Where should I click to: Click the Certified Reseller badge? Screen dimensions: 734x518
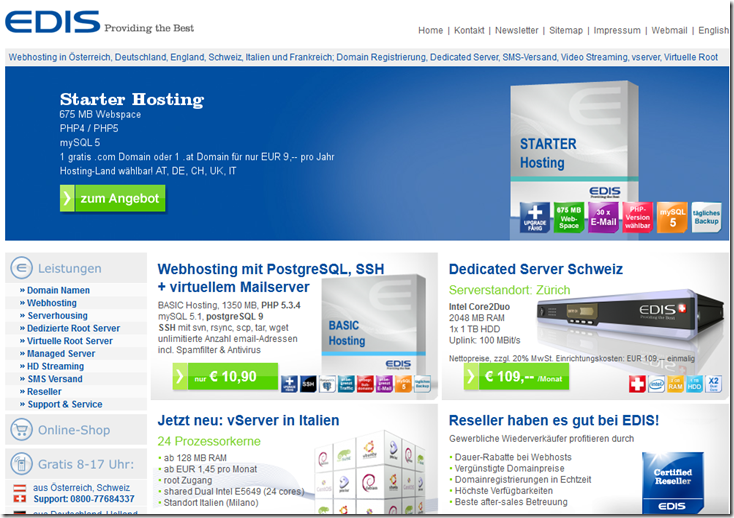click(x=673, y=483)
